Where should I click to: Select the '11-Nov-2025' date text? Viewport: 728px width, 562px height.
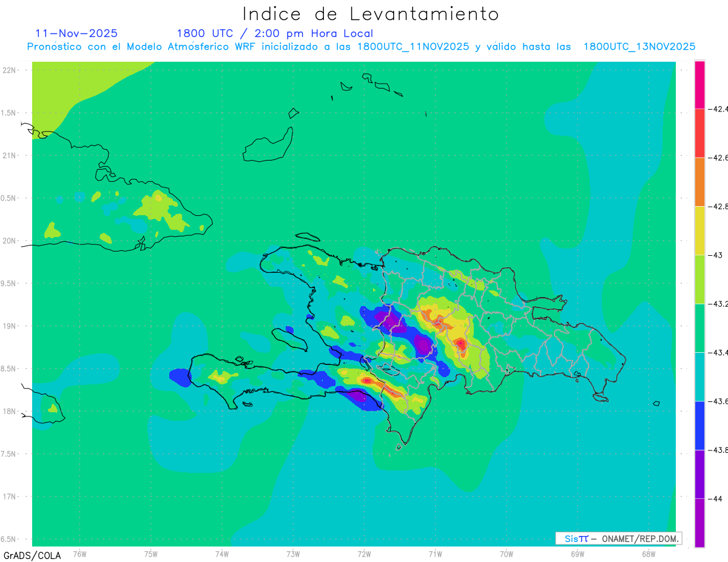(76, 33)
